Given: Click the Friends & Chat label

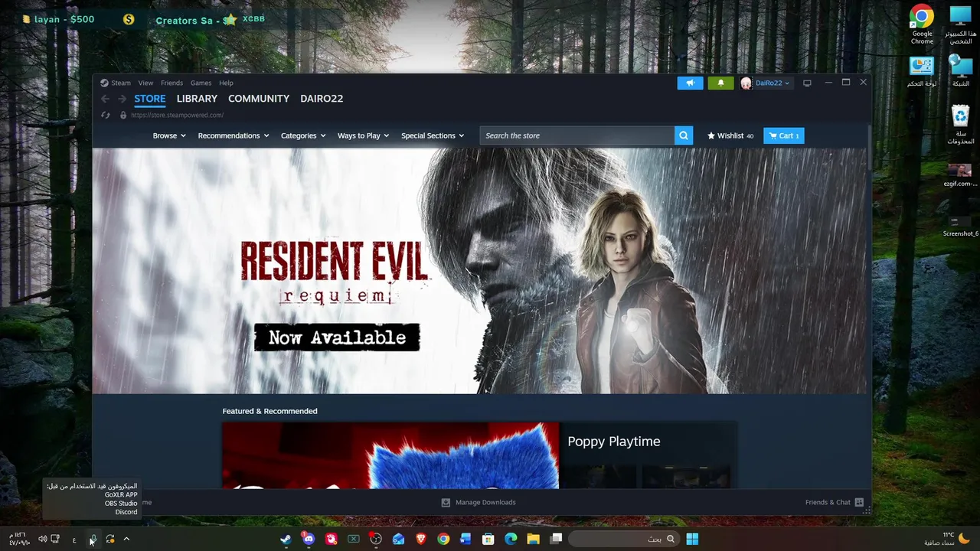Looking at the screenshot, I should 828,503.
